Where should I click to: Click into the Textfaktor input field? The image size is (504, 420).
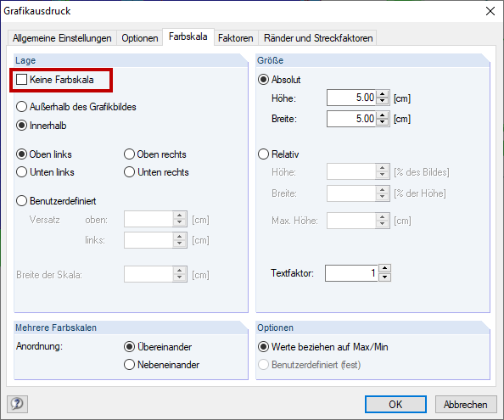[x=351, y=273]
